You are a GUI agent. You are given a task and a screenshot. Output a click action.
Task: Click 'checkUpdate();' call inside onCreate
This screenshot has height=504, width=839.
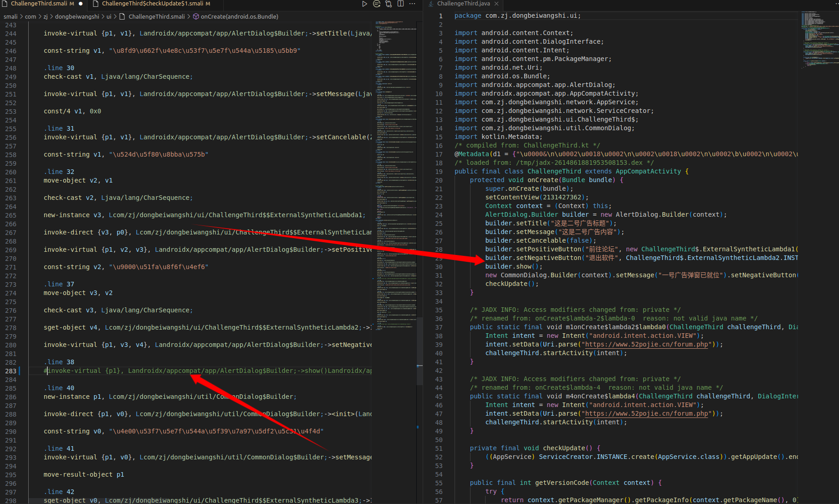[512, 284]
